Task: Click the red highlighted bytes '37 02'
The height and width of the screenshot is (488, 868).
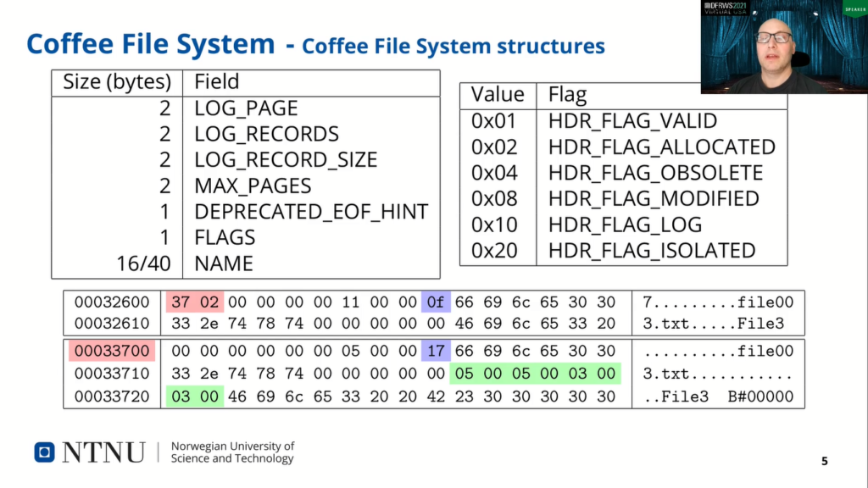Action: tap(195, 302)
